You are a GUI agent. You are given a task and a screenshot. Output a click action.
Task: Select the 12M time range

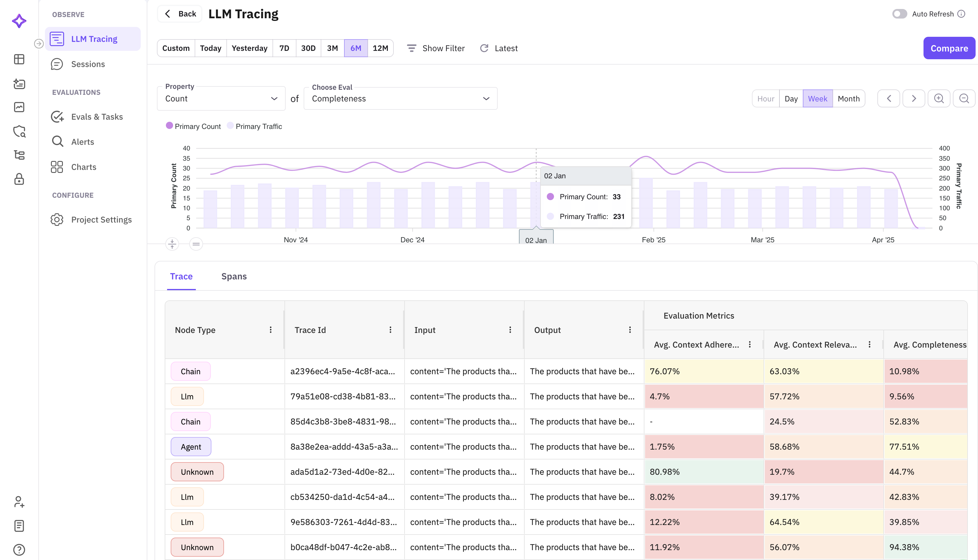coord(381,48)
